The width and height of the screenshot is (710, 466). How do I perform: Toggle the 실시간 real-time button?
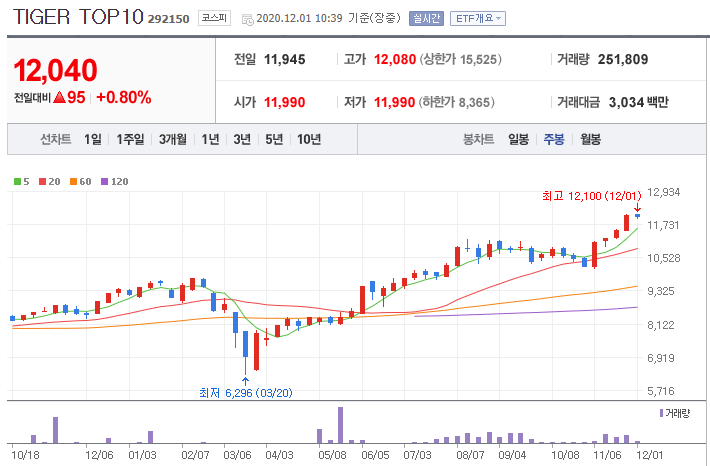(x=426, y=19)
